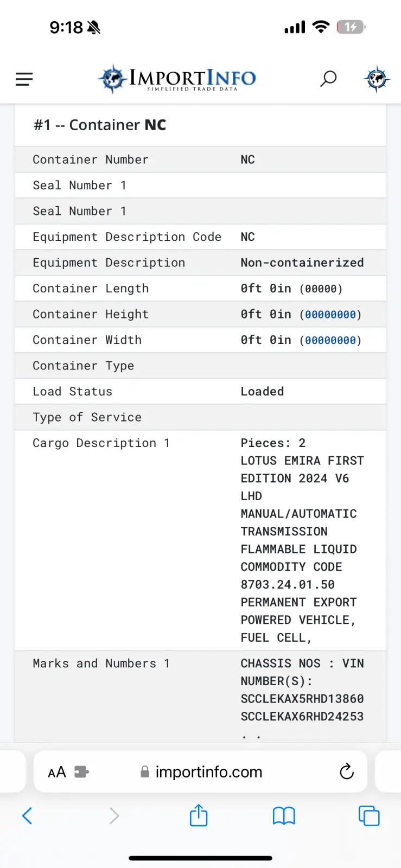
Task: Tap the 9:18 clock in status bar
Action: pyautogui.click(x=66, y=27)
